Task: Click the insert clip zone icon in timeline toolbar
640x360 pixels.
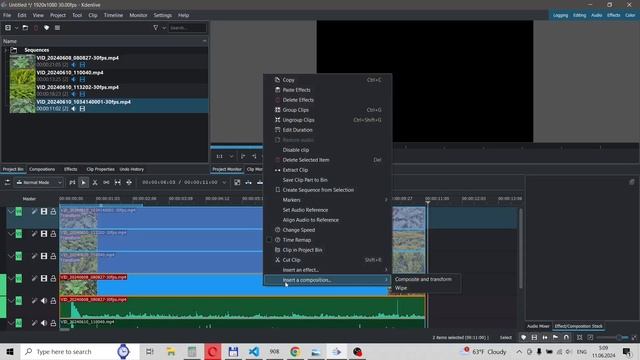Action: 248,182
